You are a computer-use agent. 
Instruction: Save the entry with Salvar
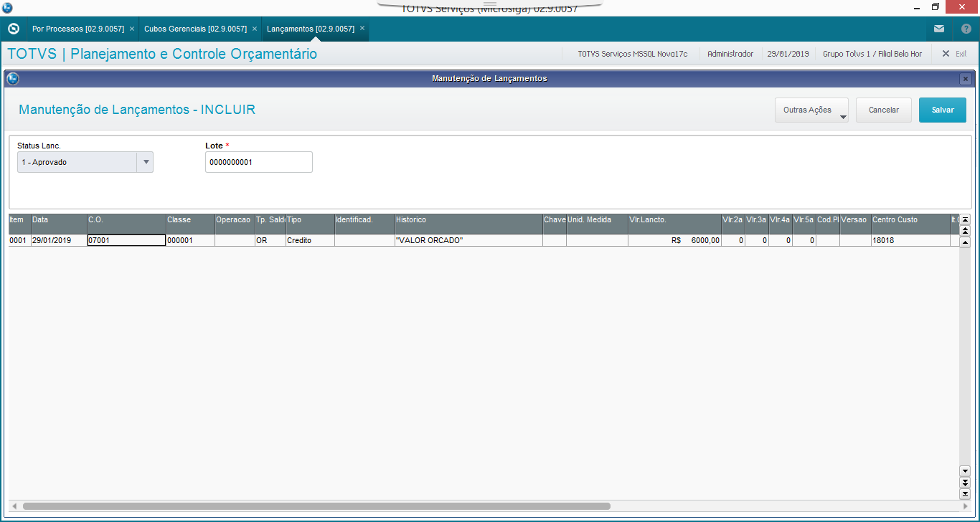(x=943, y=110)
